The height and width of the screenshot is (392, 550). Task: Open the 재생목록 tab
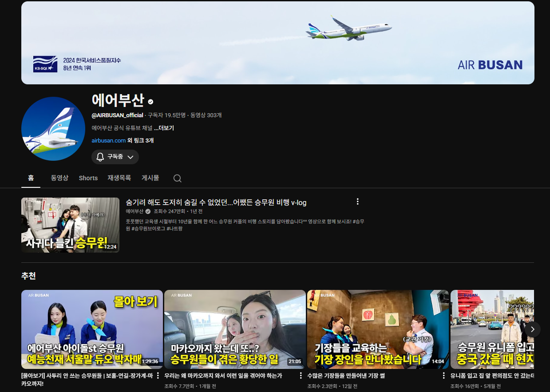(119, 178)
